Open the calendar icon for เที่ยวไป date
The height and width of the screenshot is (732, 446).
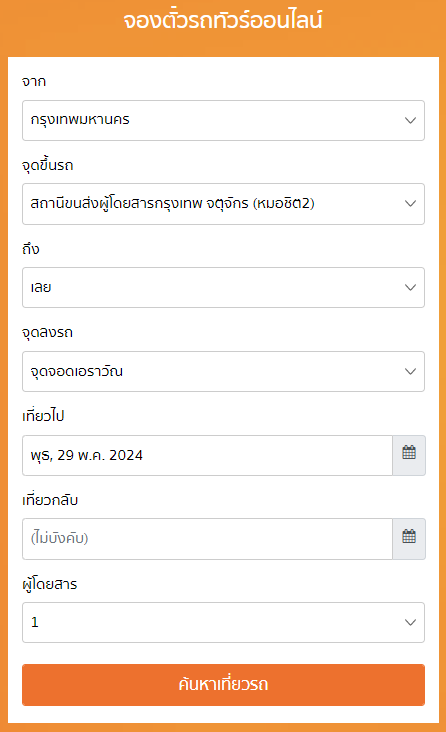coord(409,455)
